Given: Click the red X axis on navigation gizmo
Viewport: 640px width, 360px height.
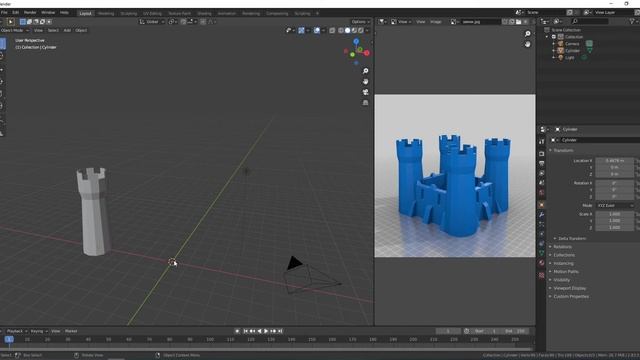Looking at the screenshot, I should coord(367,53).
